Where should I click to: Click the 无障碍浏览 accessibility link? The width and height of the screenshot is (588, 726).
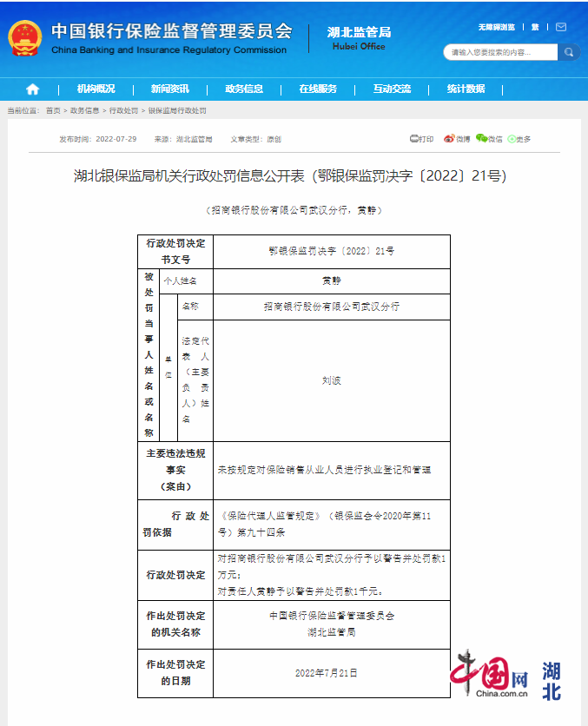point(496,27)
